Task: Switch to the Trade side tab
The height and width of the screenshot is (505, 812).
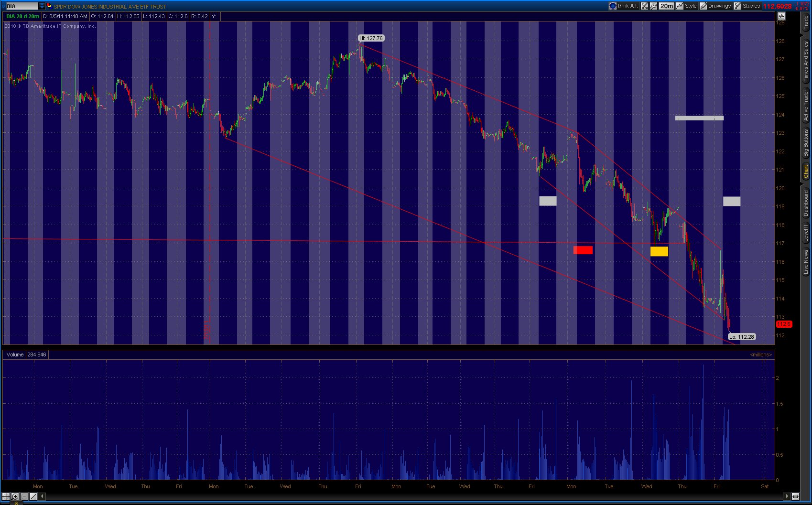Action: tap(805, 22)
